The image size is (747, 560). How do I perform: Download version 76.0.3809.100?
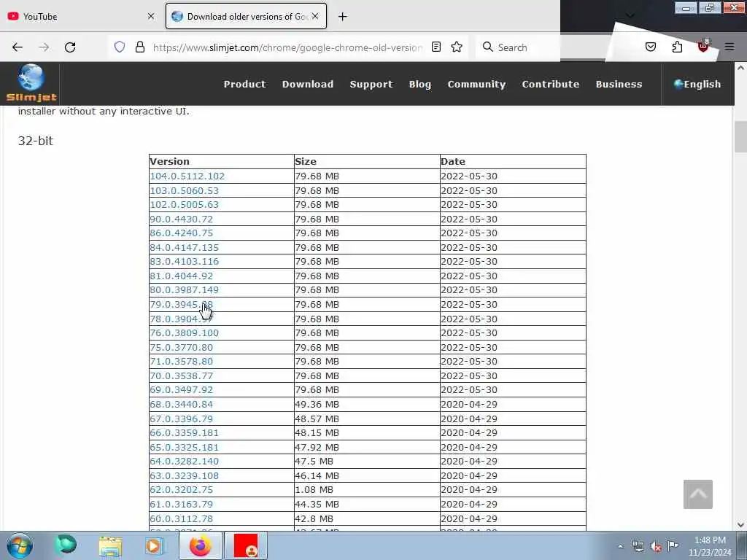coord(185,332)
